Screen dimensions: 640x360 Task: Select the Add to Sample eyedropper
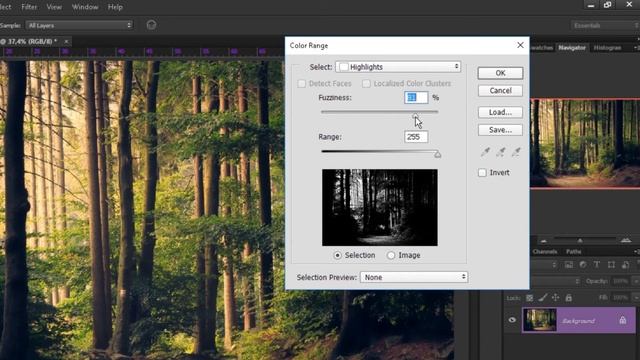[x=500, y=152]
